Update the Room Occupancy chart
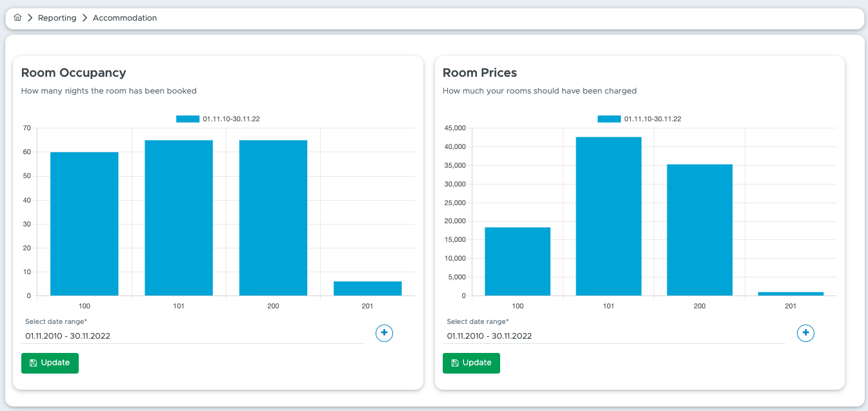868x411 pixels. pos(50,363)
